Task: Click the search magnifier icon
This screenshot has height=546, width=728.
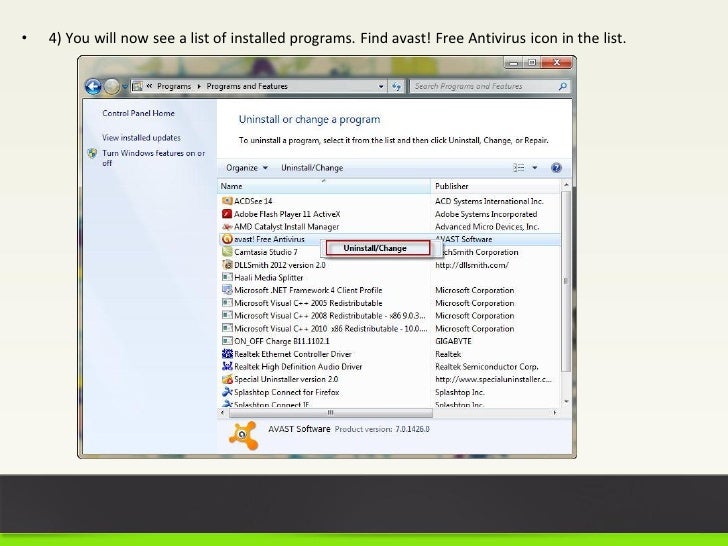Action: click(562, 86)
